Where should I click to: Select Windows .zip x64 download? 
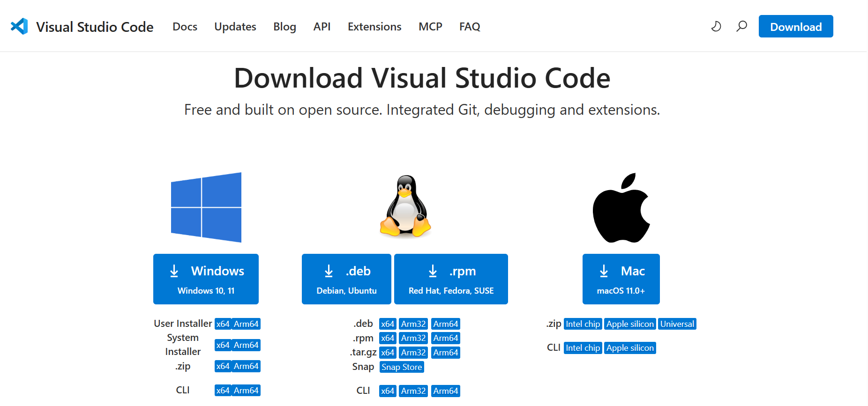click(x=223, y=366)
